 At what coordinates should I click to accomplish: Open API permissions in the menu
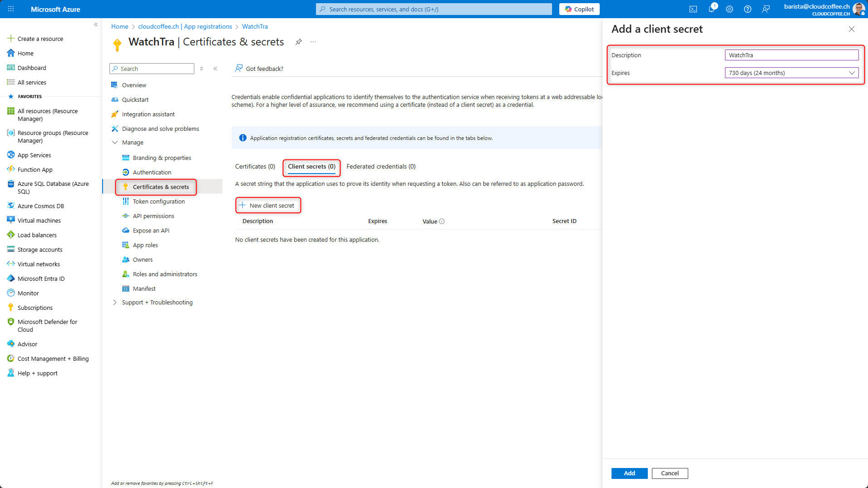(153, 216)
